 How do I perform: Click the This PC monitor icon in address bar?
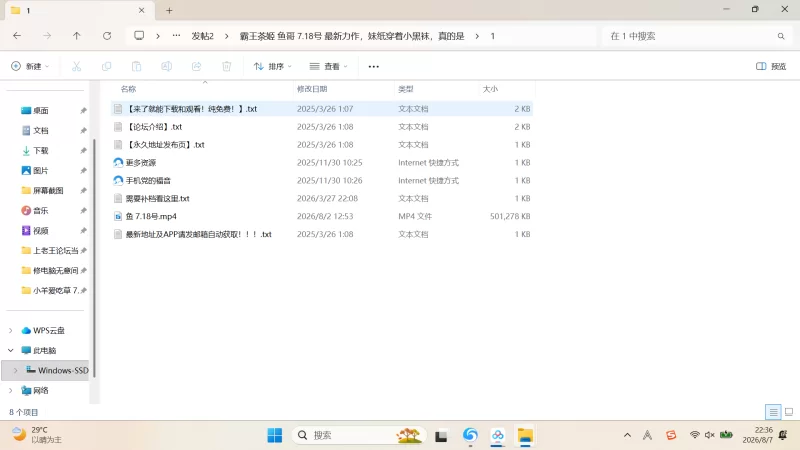pos(139,36)
